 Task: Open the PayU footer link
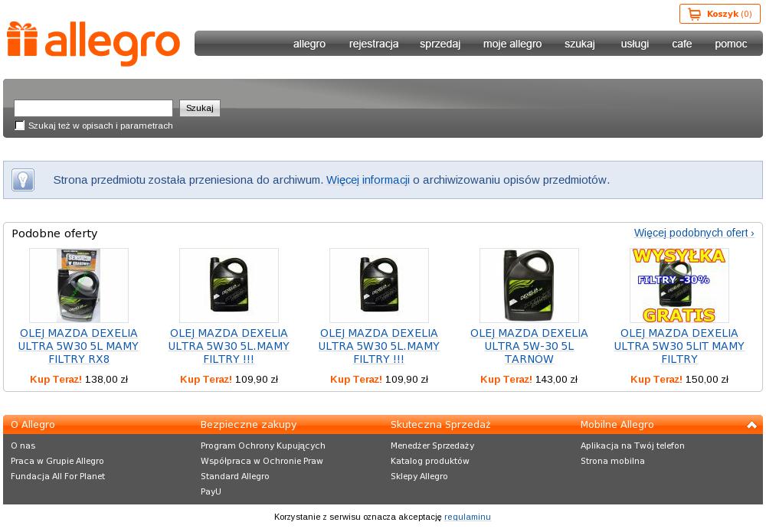point(211,491)
